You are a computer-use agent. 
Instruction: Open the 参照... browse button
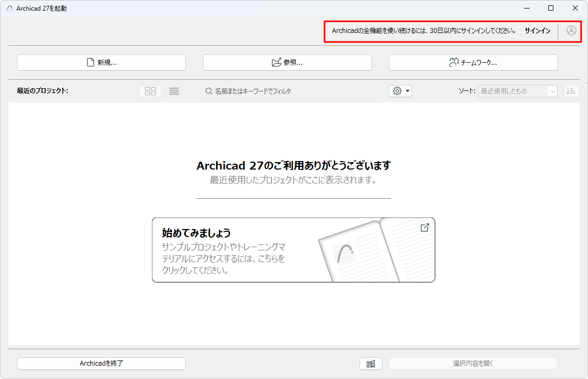pyautogui.click(x=287, y=62)
